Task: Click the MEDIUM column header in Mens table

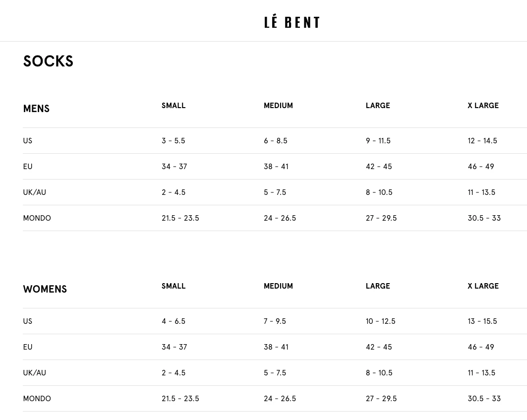Action: 278,106
